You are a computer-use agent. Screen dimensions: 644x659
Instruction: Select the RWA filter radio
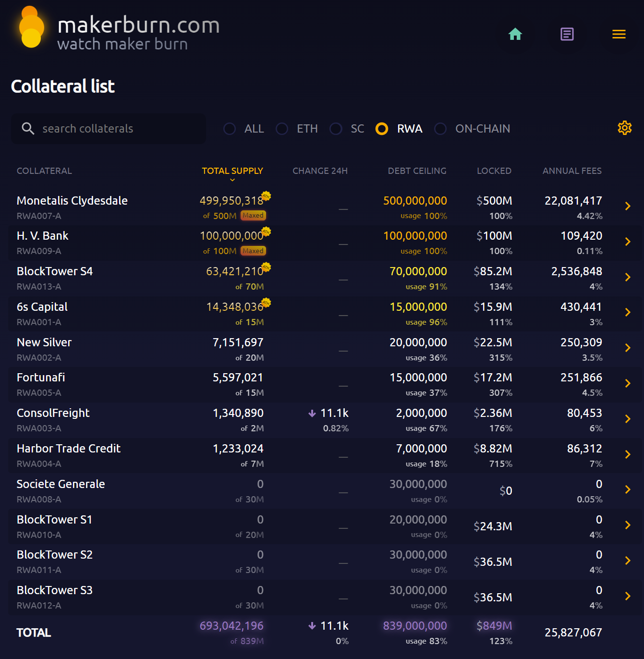tap(382, 129)
